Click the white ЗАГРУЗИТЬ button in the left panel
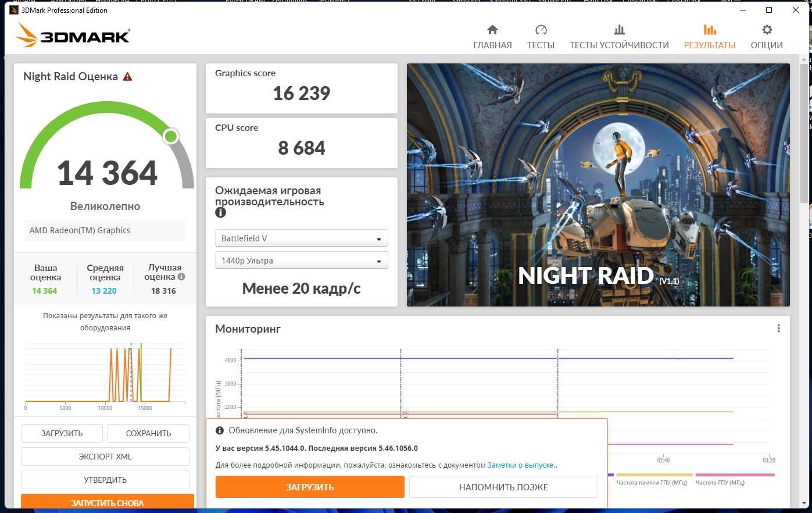 (62, 433)
